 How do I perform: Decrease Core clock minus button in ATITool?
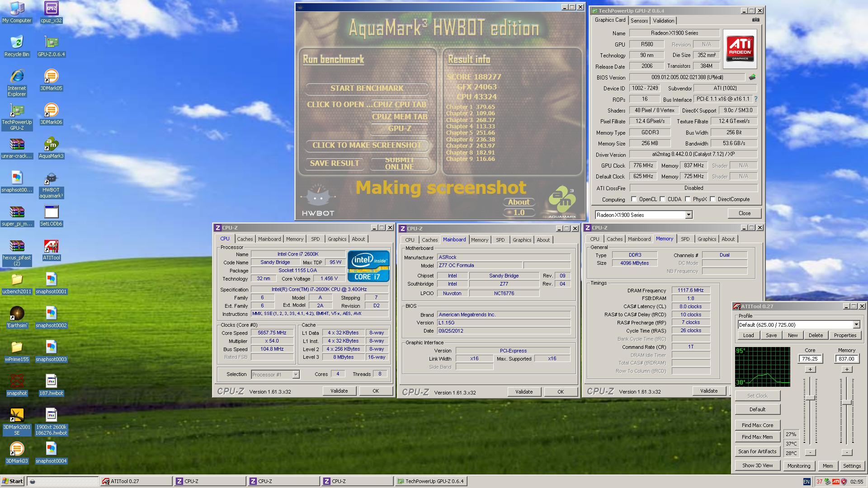[810, 452]
